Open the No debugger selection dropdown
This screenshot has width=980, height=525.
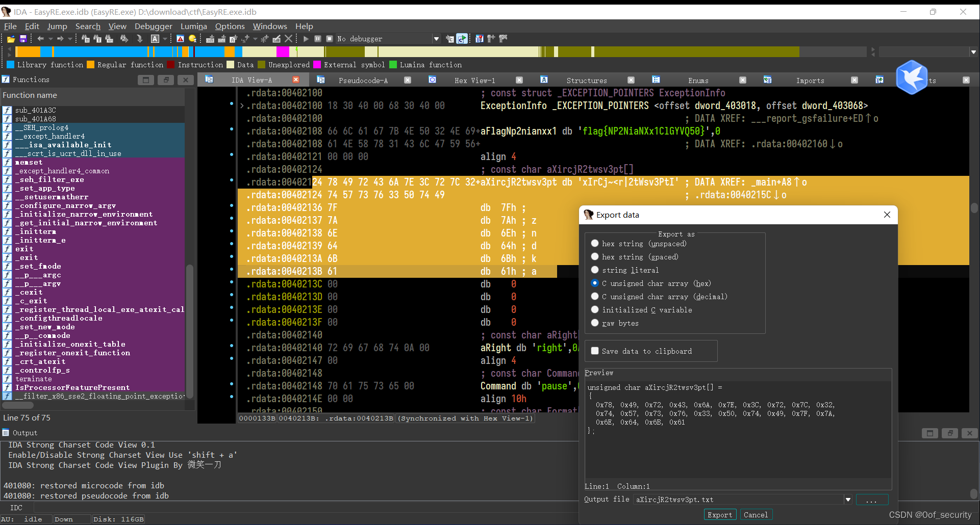pyautogui.click(x=436, y=38)
